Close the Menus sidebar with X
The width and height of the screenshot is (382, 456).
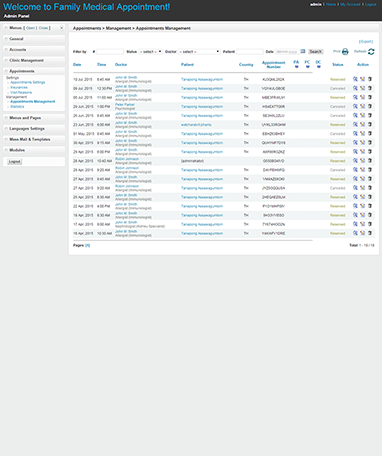(61, 28)
